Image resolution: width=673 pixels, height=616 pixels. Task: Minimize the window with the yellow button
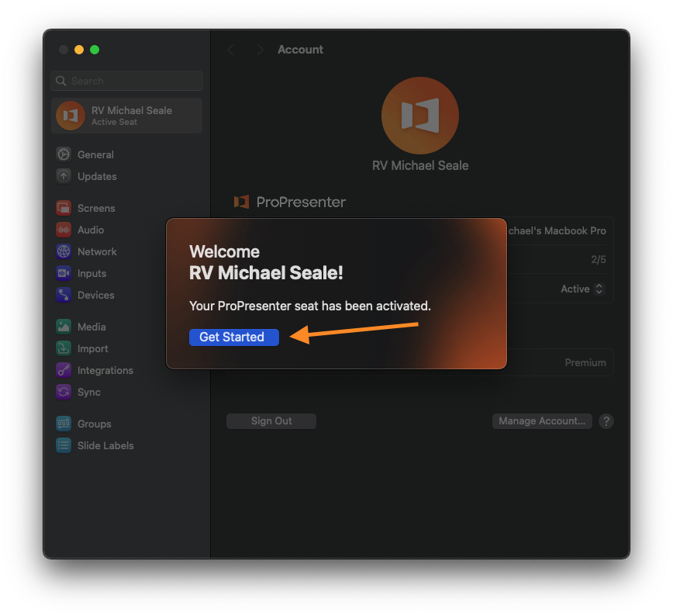coord(79,50)
